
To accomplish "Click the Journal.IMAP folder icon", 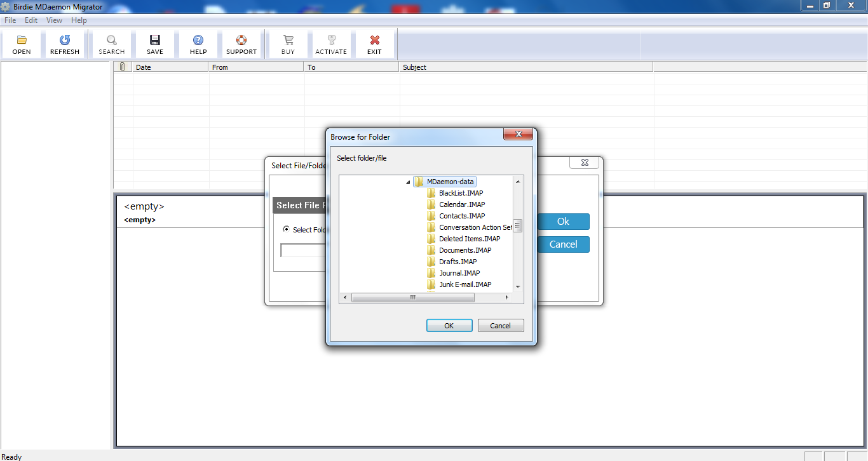I will [x=431, y=273].
